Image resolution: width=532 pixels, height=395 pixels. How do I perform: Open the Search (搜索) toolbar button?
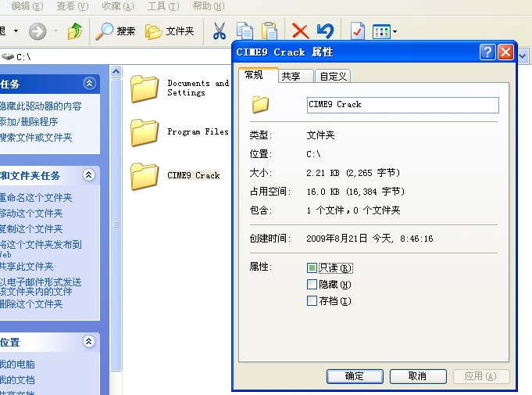[x=115, y=31]
